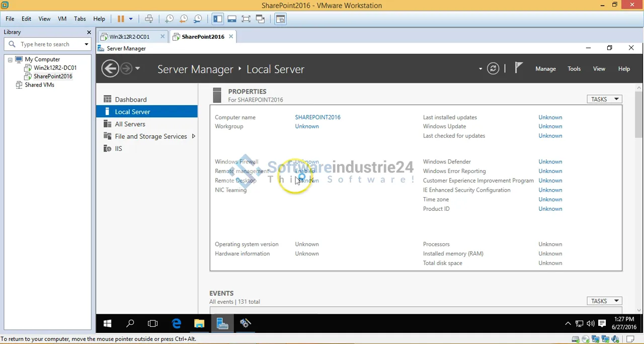The width and height of the screenshot is (644, 344).
Task: Open the notifications flag
Action: 519,68
